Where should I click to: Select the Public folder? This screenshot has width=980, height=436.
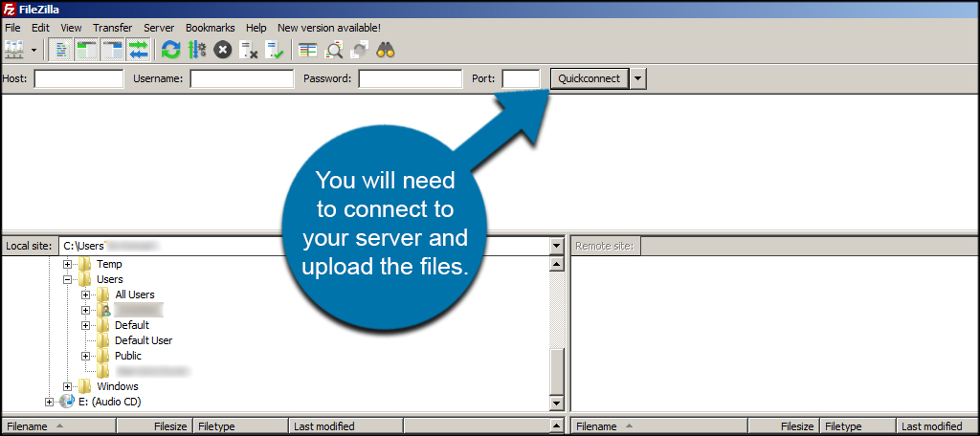(128, 356)
